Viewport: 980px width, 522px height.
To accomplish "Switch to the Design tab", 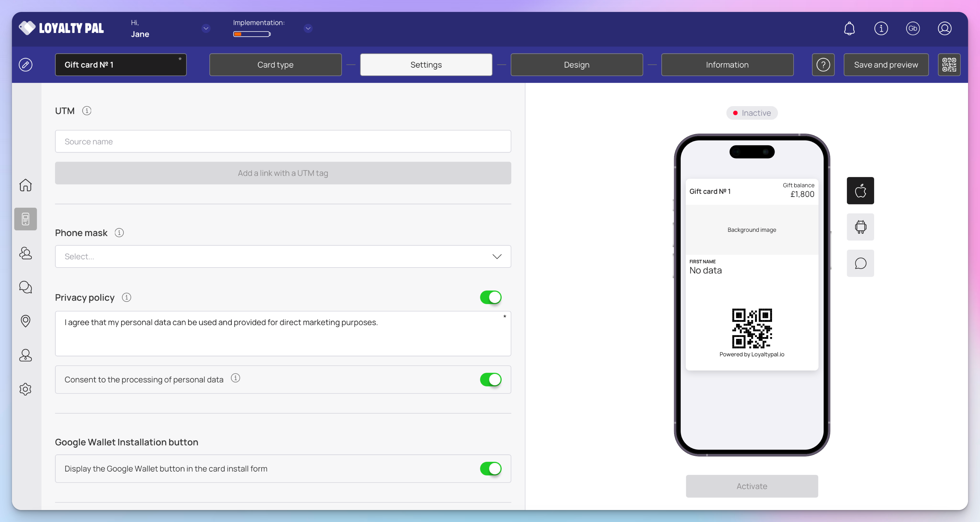I will [x=576, y=65].
